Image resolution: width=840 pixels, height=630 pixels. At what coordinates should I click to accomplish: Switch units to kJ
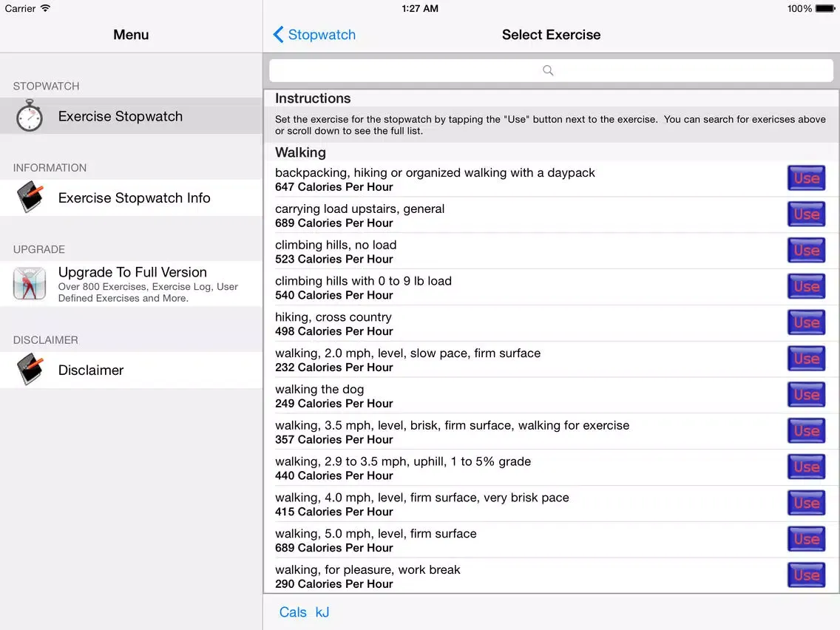pos(322,612)
